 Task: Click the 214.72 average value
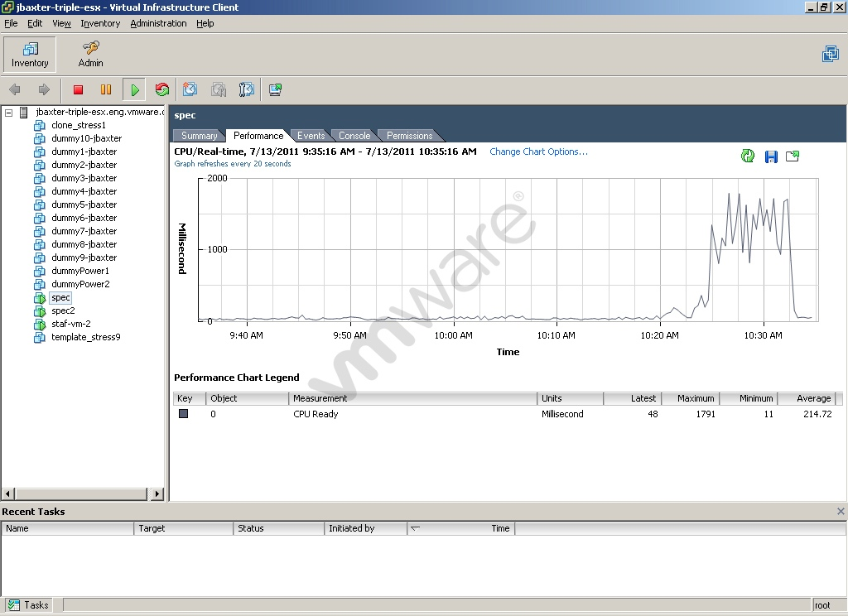click(817, 414)
